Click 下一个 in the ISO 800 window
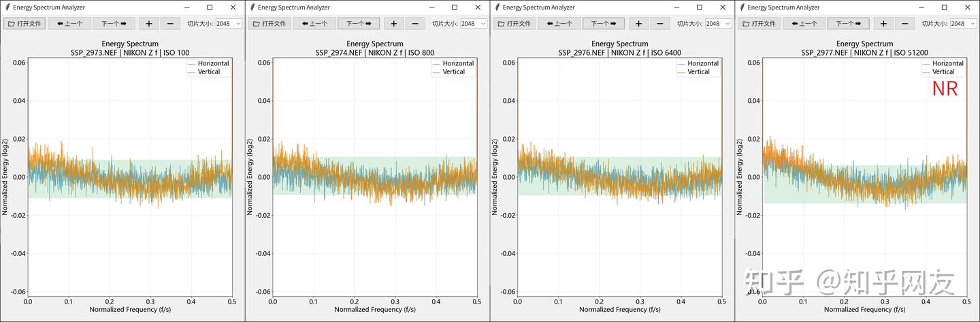This screenshot has height=322, width=980. pos(359,23)
